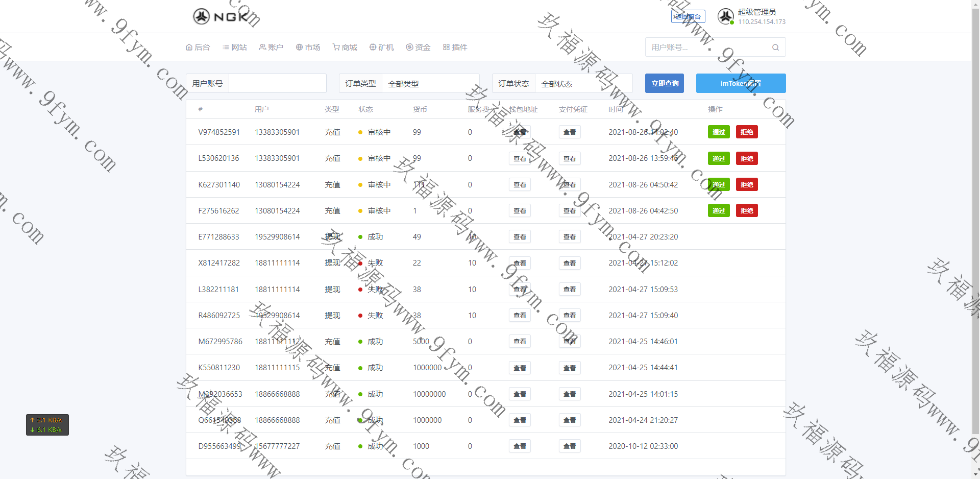The height and width of the screenshot is (479, 980).
Task: View wallet address for order E771288633
Action: pyautogui.click(x=520, y=237)
